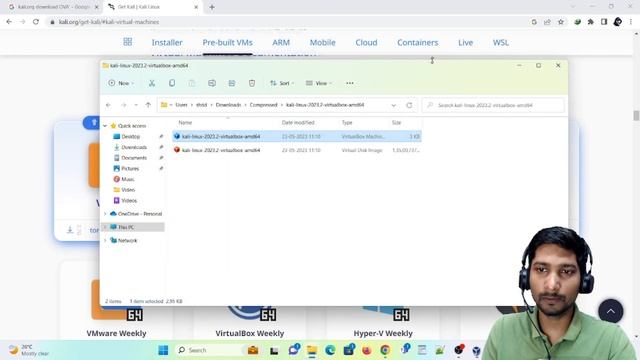Click the scroll-to-top round arrow button

pyautogui.click(x=611, y=311)
